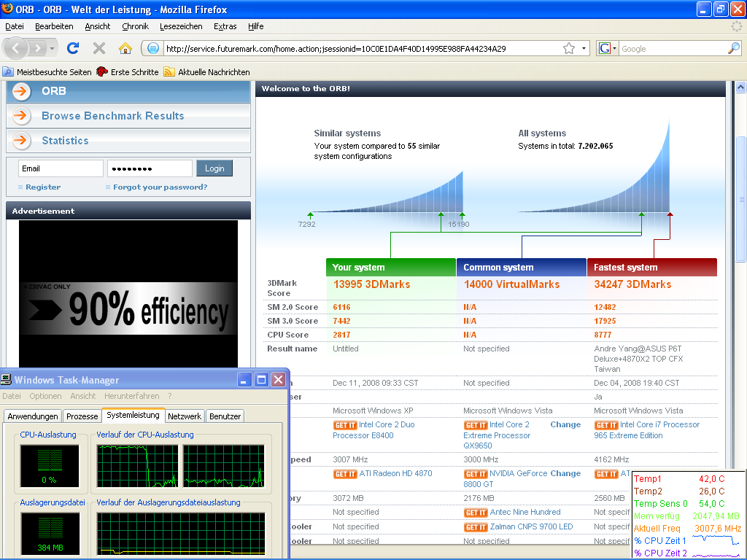
Task: Open the Lesezeichen menu
Action: click(x=181, y=26)
